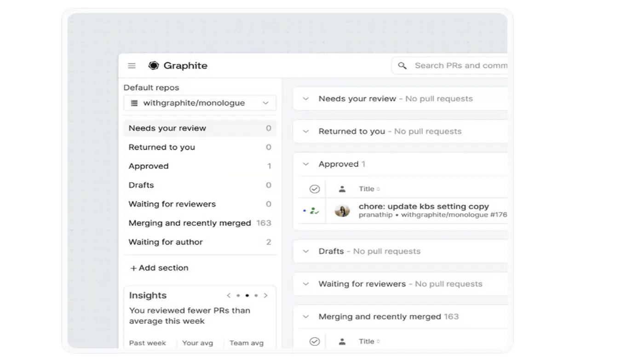Viewport: 644px width, 362px height.
Task: Collapse the Returned to you section
Action: tap(306, 132)
